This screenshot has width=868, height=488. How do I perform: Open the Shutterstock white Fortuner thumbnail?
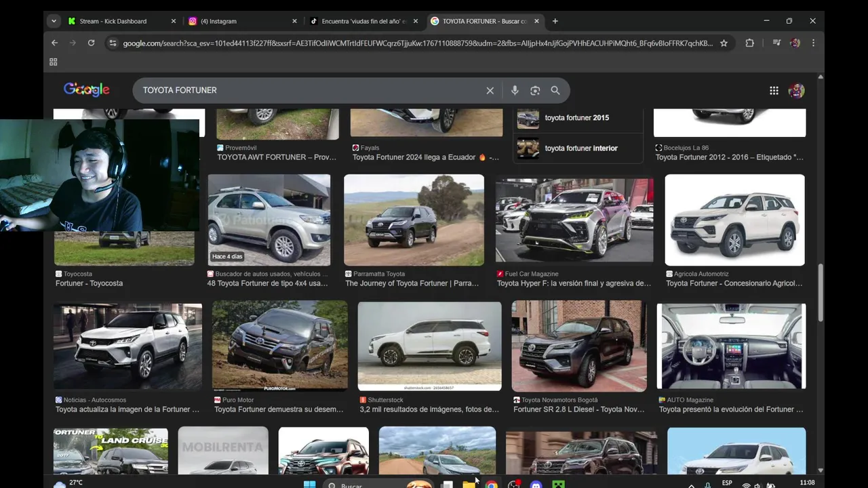tap(429, 346)
